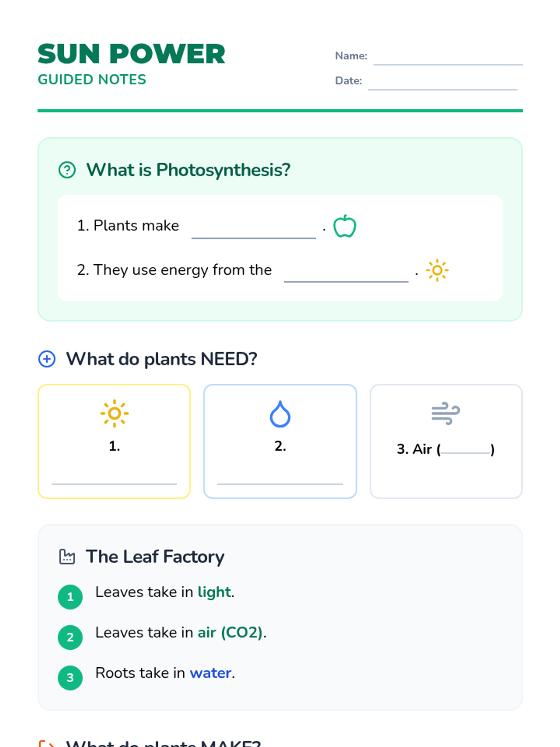The width and height of the screenshot is (560, 747).
Task: Click green numbered circle 1
Action: [x=70, y=597]
